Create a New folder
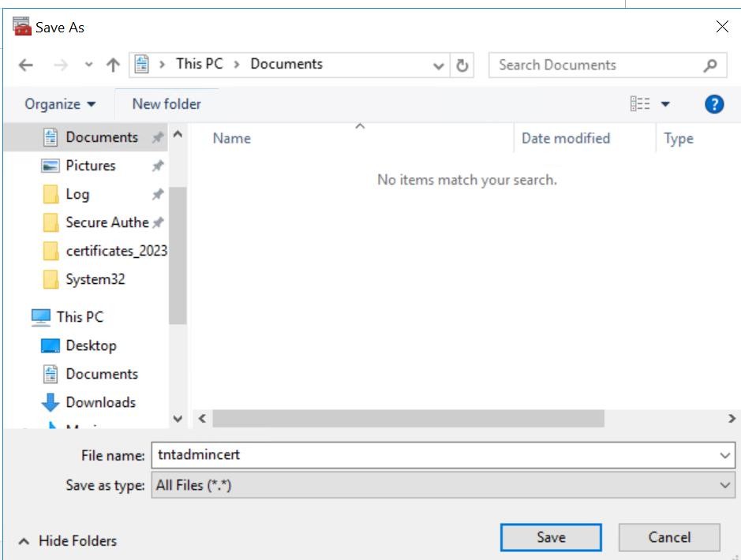This screenshot has width=741, height=560. point(167,104)
